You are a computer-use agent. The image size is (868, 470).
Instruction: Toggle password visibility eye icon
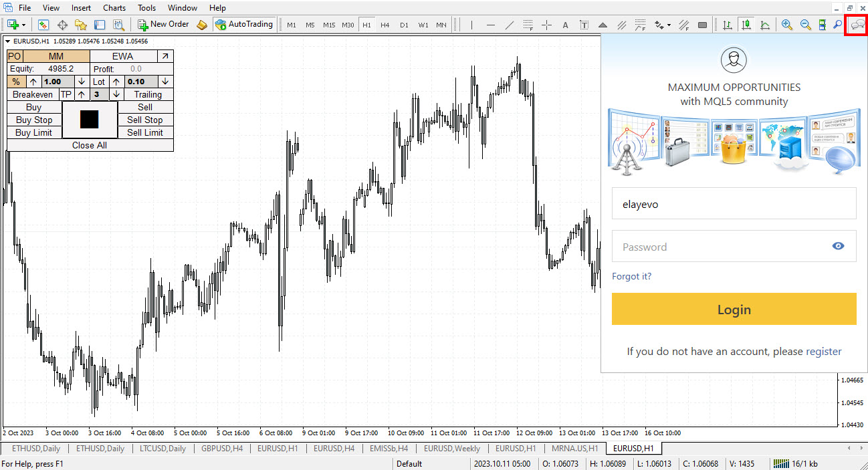(838, 246)
